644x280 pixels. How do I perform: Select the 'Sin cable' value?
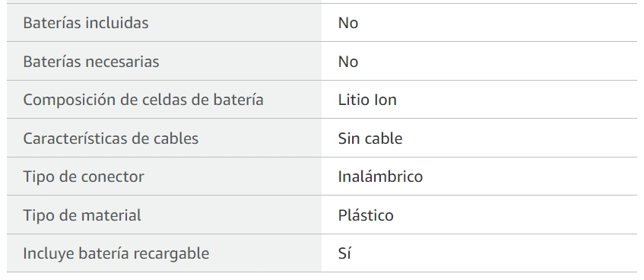(x=370, y=138)
